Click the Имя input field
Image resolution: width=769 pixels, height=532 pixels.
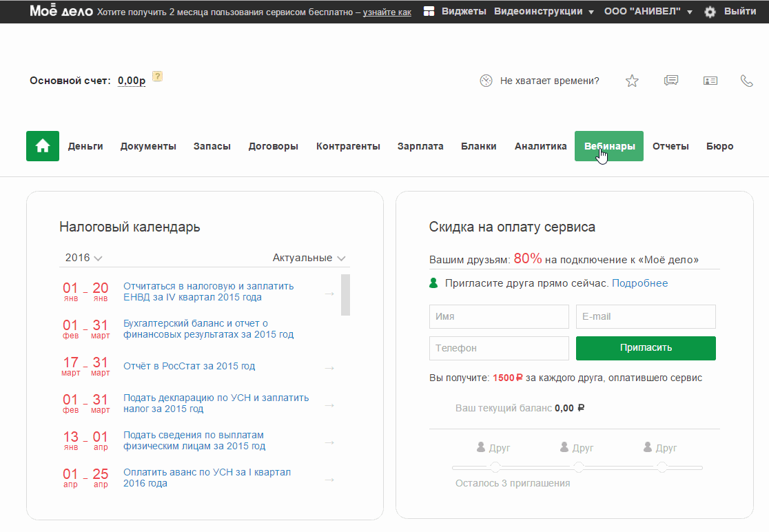pos(500,317)
